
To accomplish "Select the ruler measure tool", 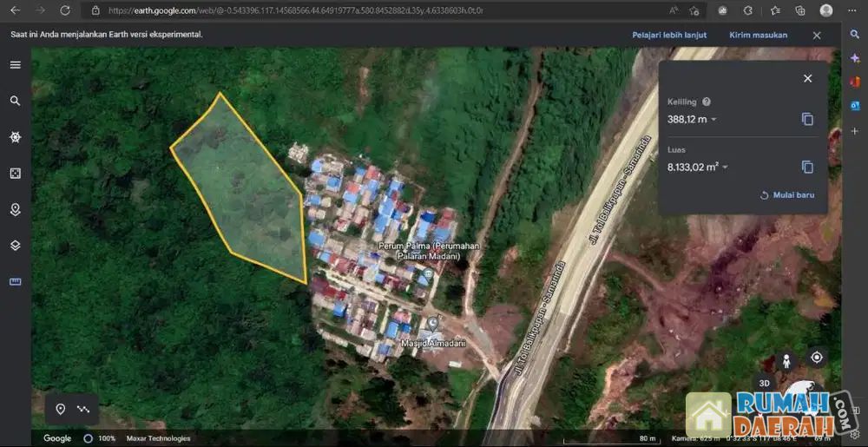I will point(15,282).
